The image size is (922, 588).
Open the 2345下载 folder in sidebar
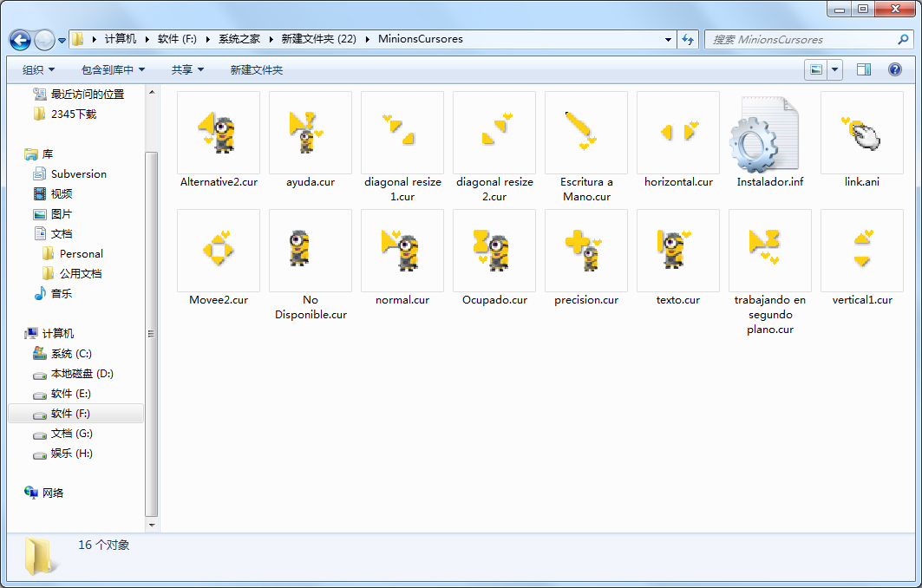point(65,114)
